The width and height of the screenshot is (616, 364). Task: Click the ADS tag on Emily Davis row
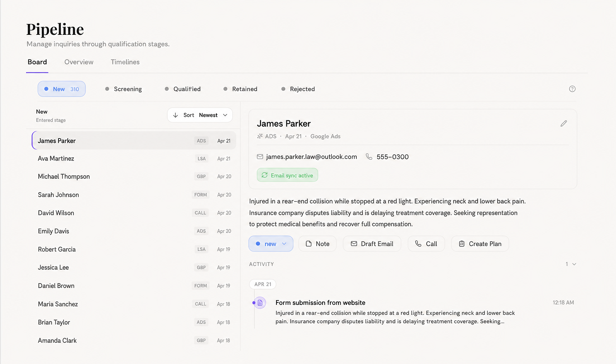tap(201, 231)
